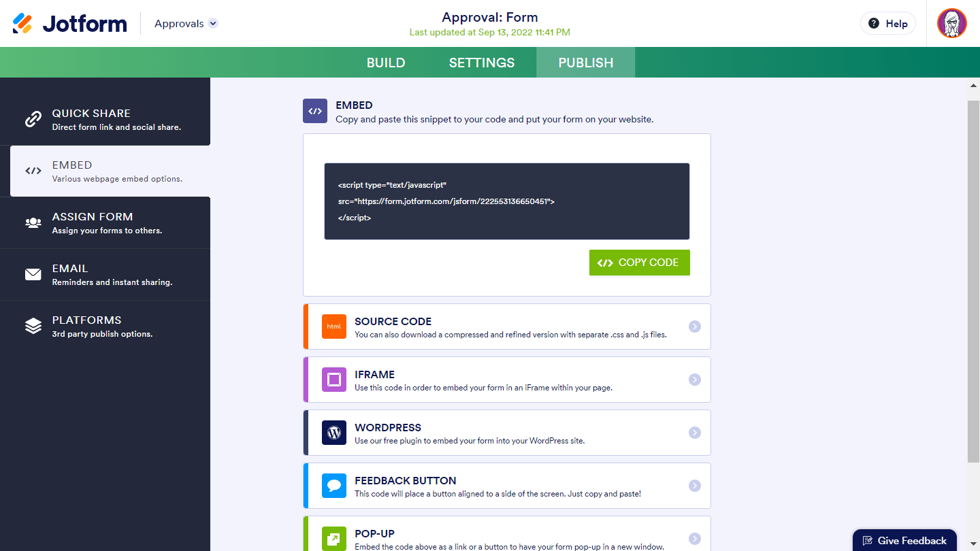Viewport: 980px width, 551px height.
Task: Expand the WordPress option arrow
Action: point(695,433)
